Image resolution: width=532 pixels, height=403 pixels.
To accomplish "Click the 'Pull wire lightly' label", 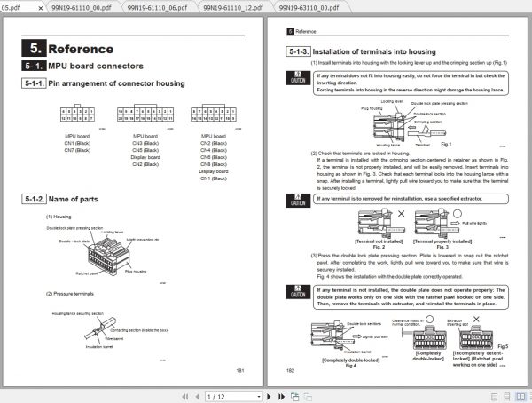I will [x=474, y=223].
